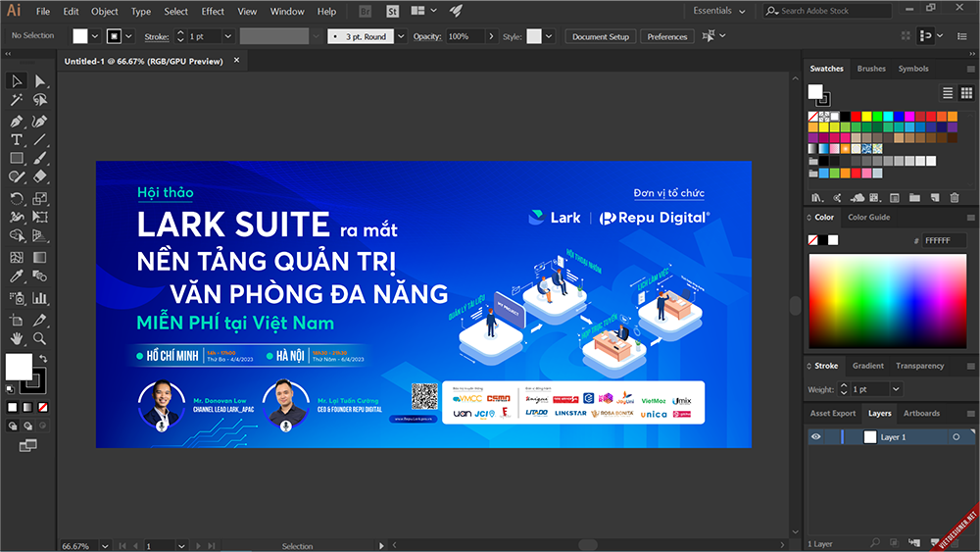Select the Rectangle tool
The width and height of the screenshot is (980, 552).
(x=17, y=158)
